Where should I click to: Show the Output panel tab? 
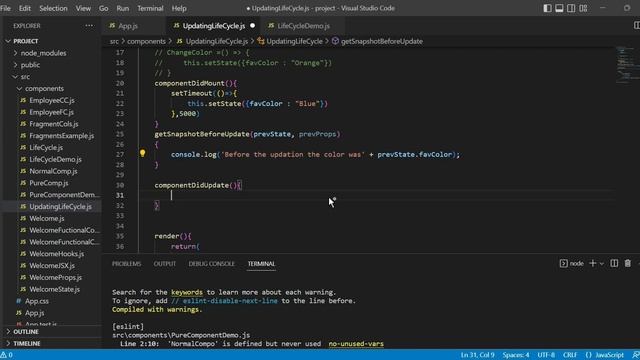coord(164,264)
